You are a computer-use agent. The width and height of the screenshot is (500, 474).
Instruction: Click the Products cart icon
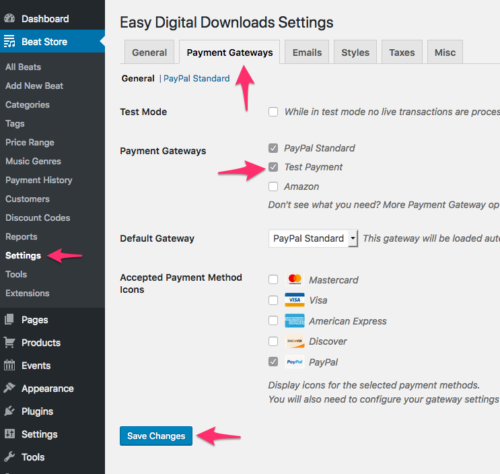9,342
